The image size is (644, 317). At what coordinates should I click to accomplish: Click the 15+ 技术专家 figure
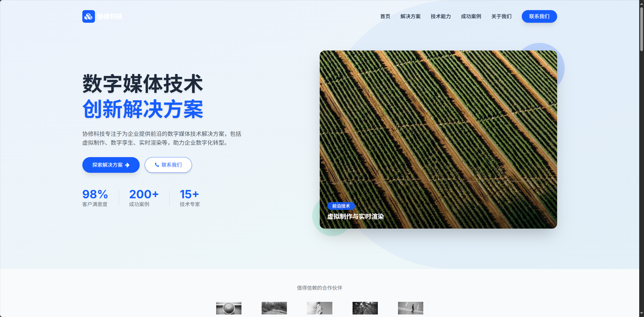pos(189,194)
